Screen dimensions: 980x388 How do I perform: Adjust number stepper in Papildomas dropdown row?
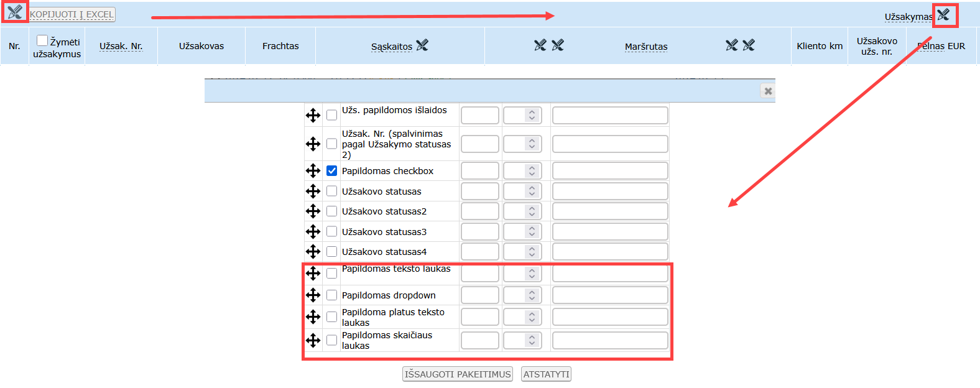[x=522, y=295]
